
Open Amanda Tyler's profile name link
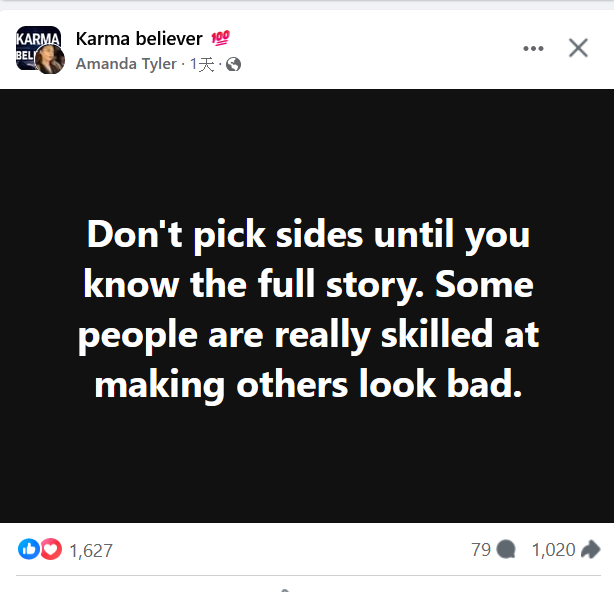point(126,64)
